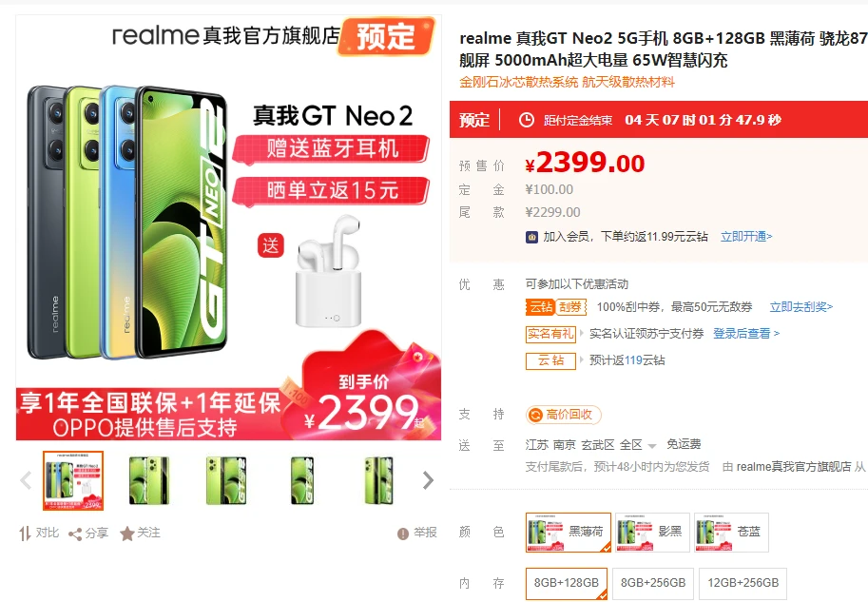Viewport: 868px width, 602px height.
Task: Show next thumbnails with right arrow
Action: point(428,481)
